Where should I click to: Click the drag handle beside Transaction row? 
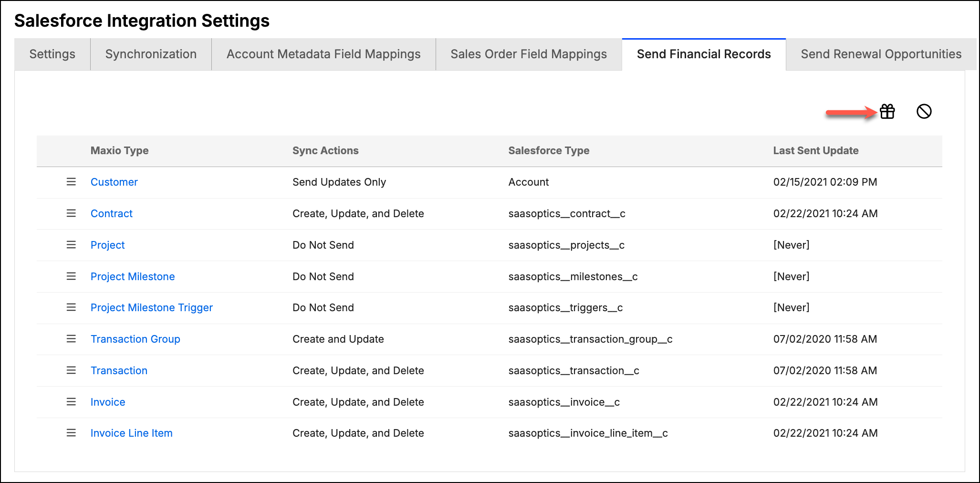click(x=71, y=370)
